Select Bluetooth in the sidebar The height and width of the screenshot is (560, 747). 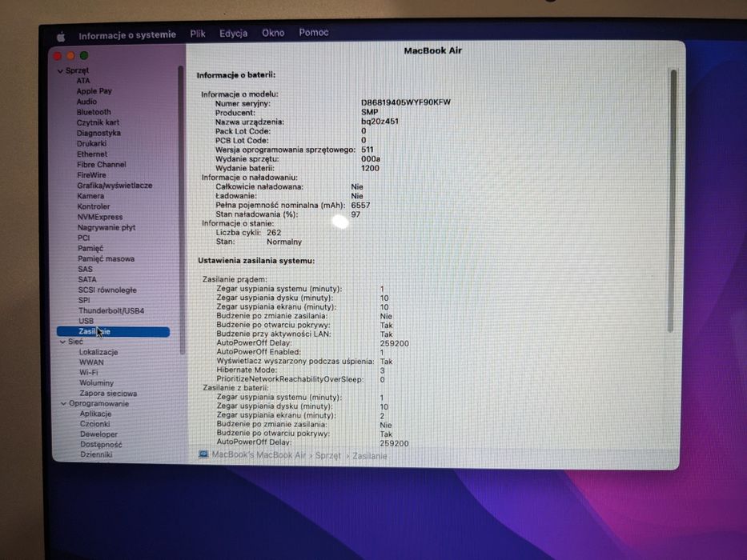point(94,112)
